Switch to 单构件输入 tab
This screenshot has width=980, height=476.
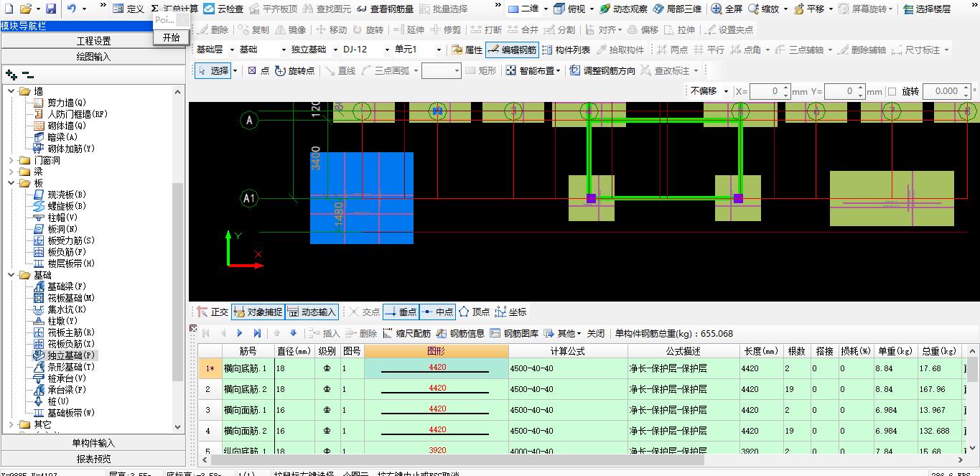pyautogui.click(x=93, y=443)
